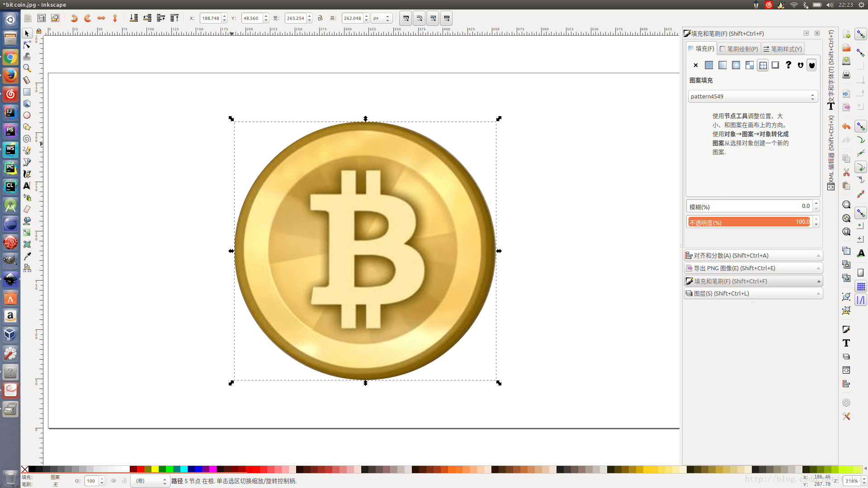Cut the selection with the scissors icon
The height and width of the screenshot is (488, 868).
[x=846, y=173]
